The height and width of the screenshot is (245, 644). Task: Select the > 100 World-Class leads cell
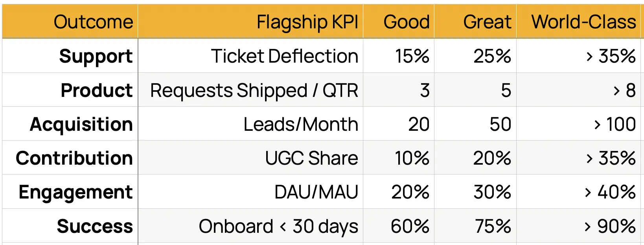click(x=578, y=124)
